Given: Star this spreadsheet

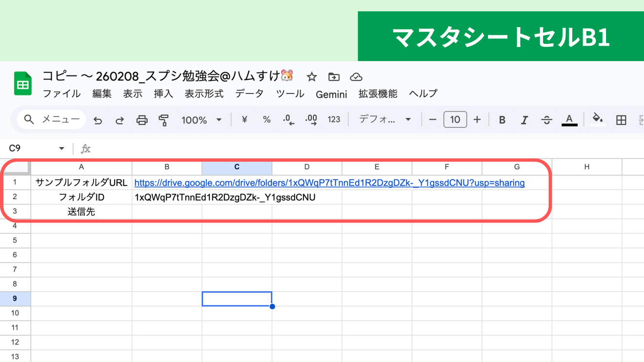Looking at the screenshot, I should [x=311, y=77].
